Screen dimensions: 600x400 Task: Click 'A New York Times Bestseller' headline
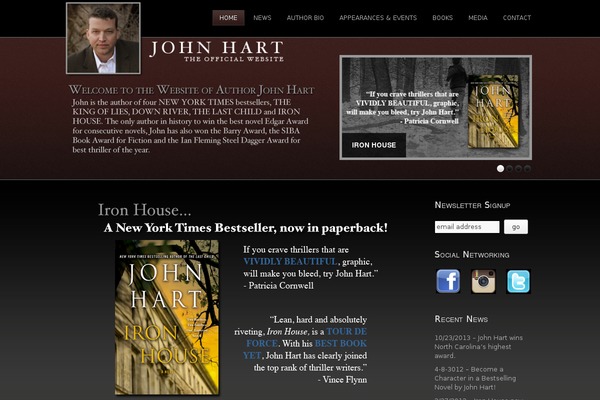(x=246, y=228)
